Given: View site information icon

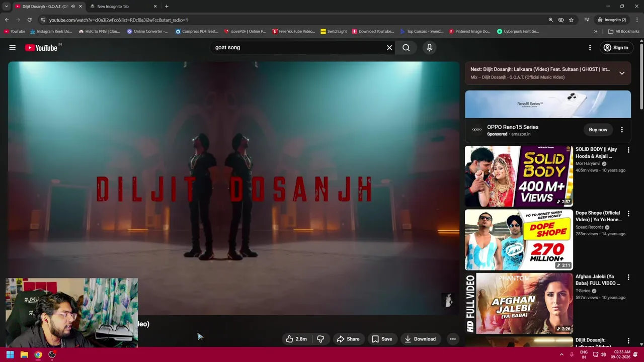Looking at the screenshot, I should [x=43, y=20].
